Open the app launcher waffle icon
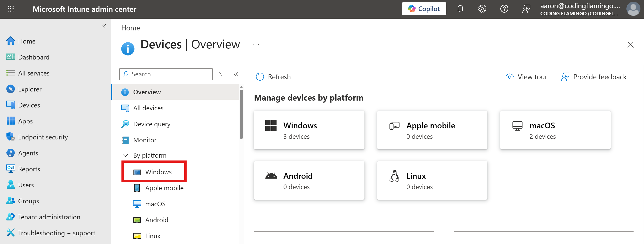Screen dimensions: 644x244 (x=10, y=9)
